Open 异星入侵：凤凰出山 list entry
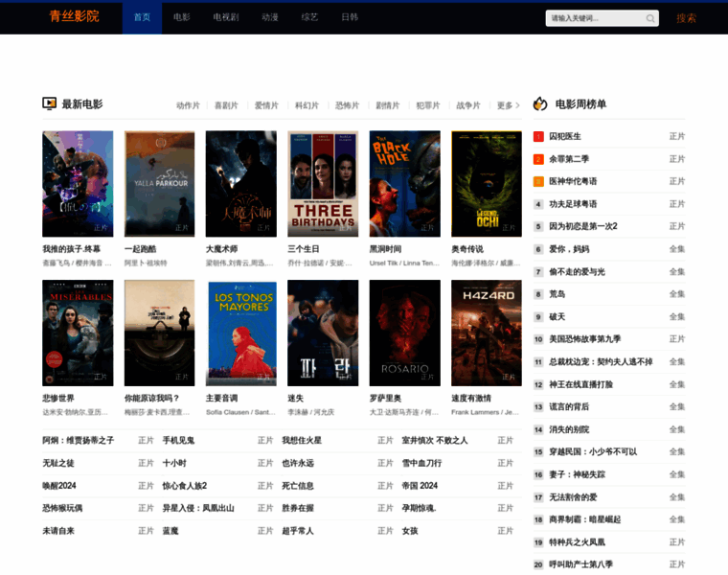The height and width of the screenshot is (575, 728). (x=198, y=508)
